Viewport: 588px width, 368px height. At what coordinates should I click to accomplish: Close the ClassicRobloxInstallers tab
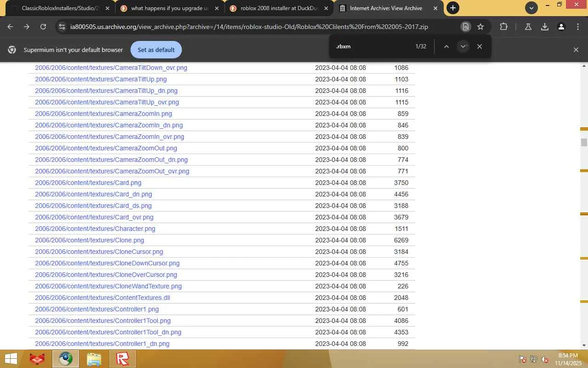107,8
